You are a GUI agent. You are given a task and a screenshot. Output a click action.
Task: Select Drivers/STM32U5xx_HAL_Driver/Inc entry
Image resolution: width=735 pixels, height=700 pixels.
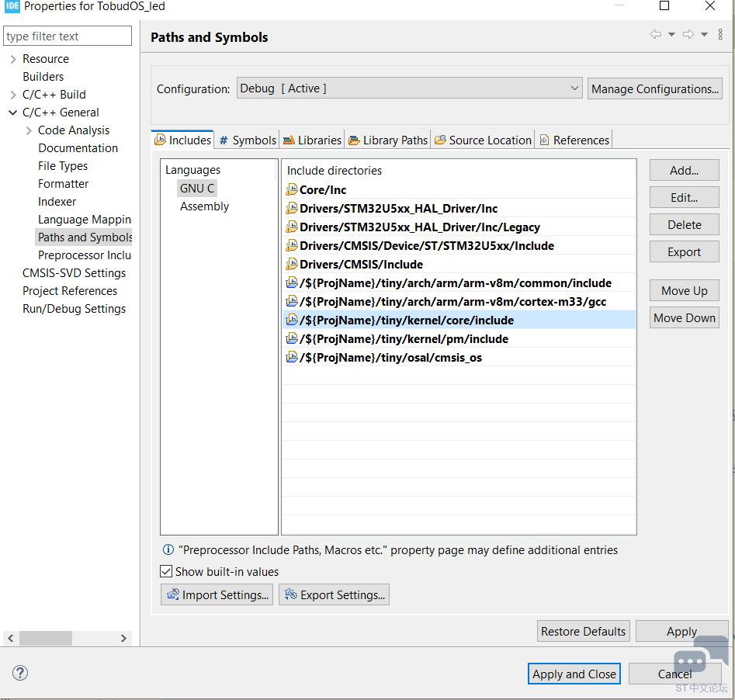(x=459, y=208)
